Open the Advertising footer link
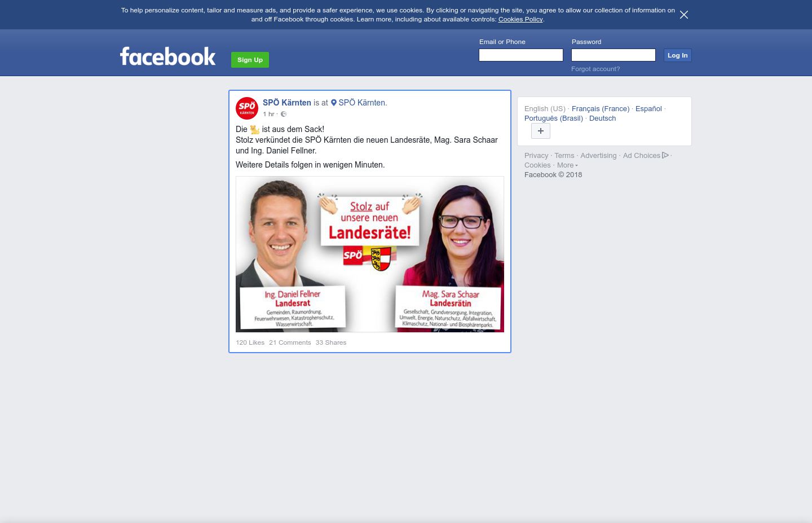 598,156
